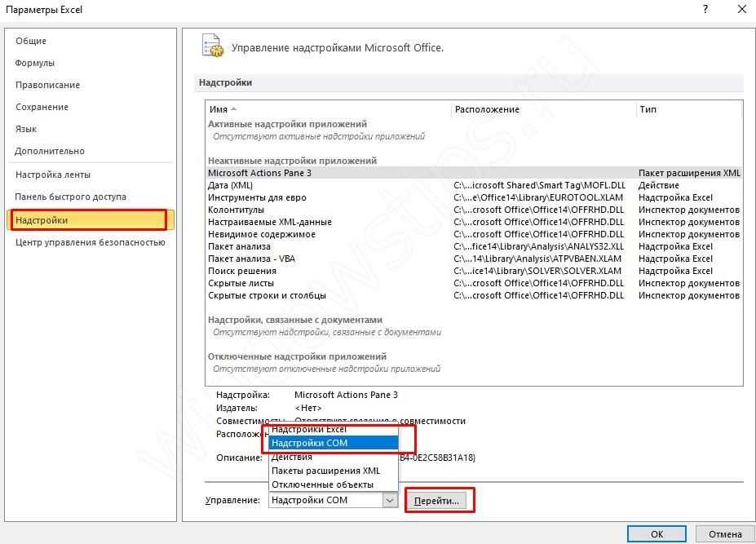
Task: Open the Дополнительно options
Action: (x=50, y=151)
